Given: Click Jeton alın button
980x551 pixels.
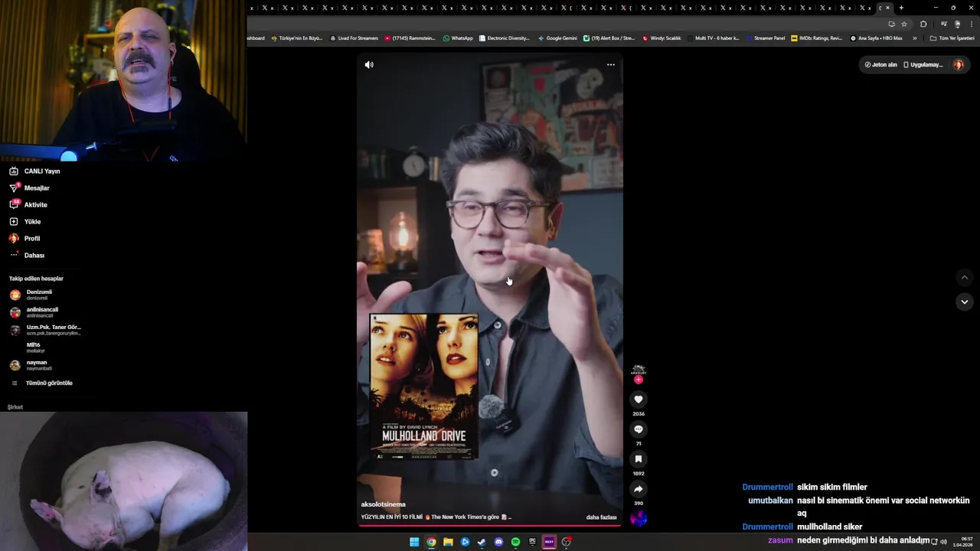Looking at the screenshot, I should tap(880, 65).
